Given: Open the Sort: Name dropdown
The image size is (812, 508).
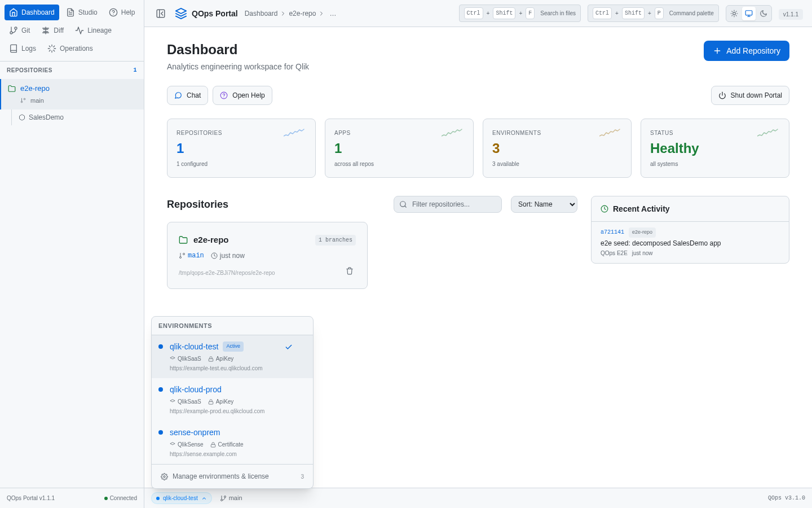Looking at the screenshot, I should point(544,204).
